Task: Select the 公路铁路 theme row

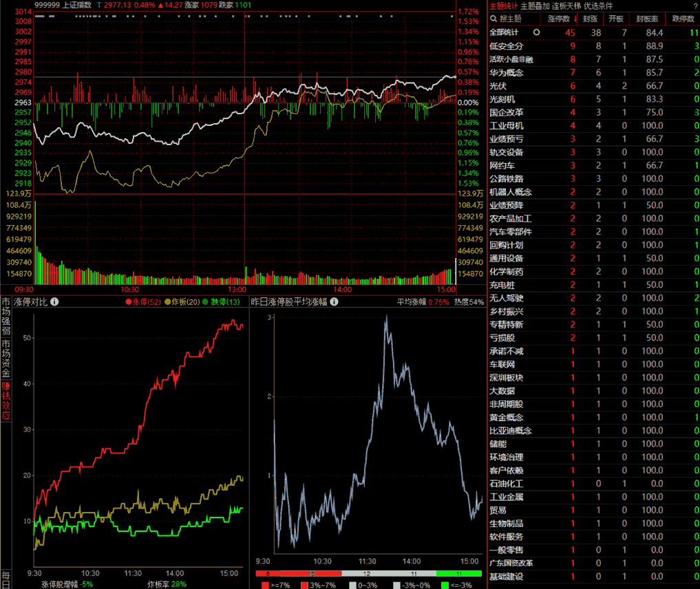Action: [594, 178]
